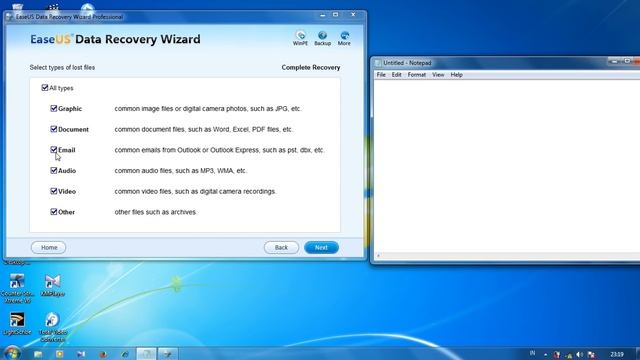Open the File menu in Notepad

tap(381, 75)
